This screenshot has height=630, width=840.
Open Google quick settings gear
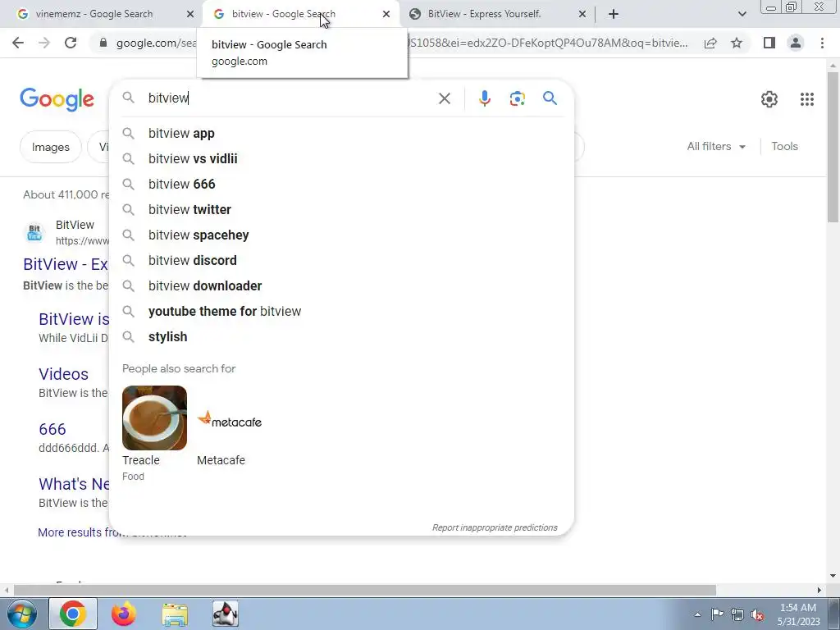[x=769, y=99]
